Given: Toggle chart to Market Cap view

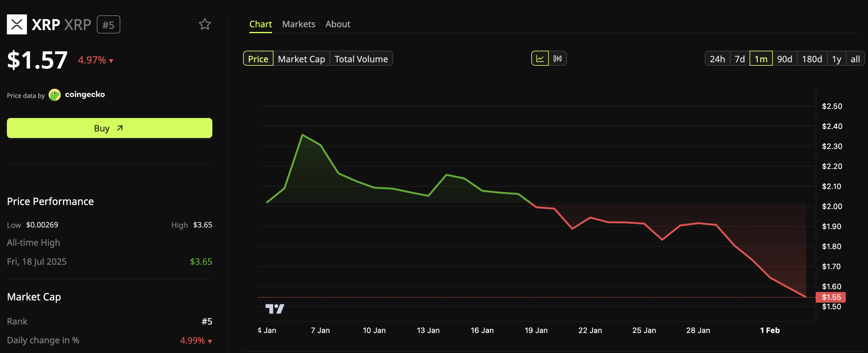Looking at the screenshot, I should point(301,59).
